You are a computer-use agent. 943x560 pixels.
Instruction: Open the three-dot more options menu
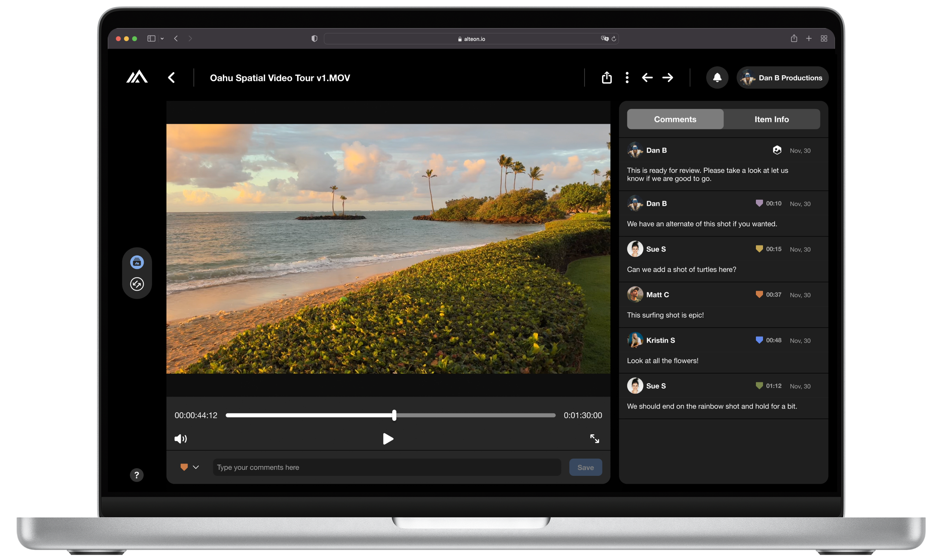pos(627,78)
